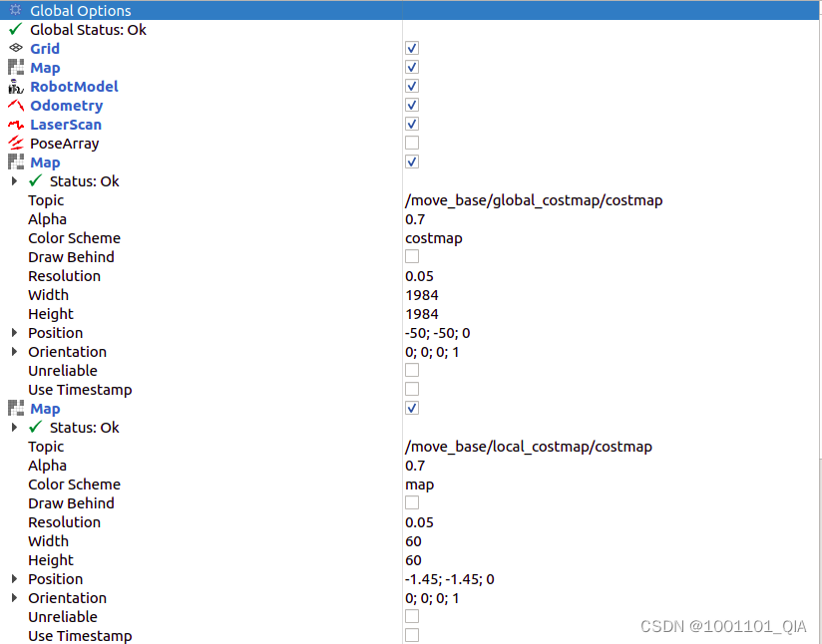Select the Grid display label
Image resolution: width=822 pixels, height=644 pixels.
point(45,49)
